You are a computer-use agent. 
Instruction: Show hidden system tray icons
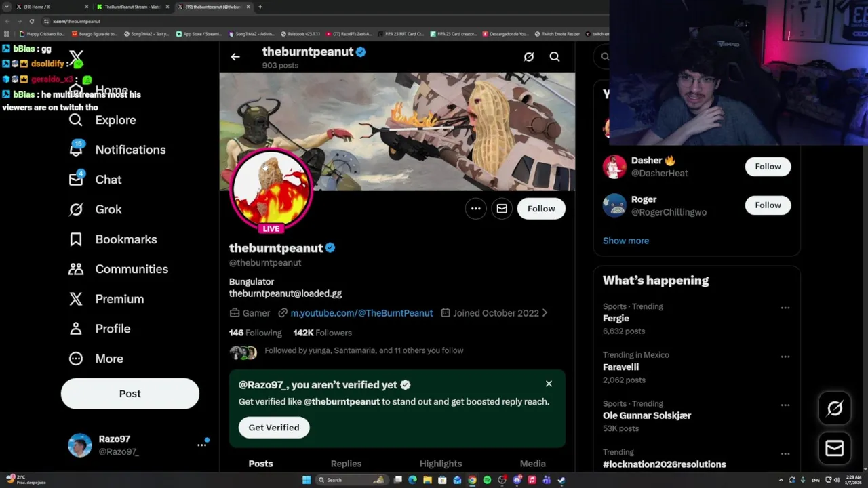[781, 480]
